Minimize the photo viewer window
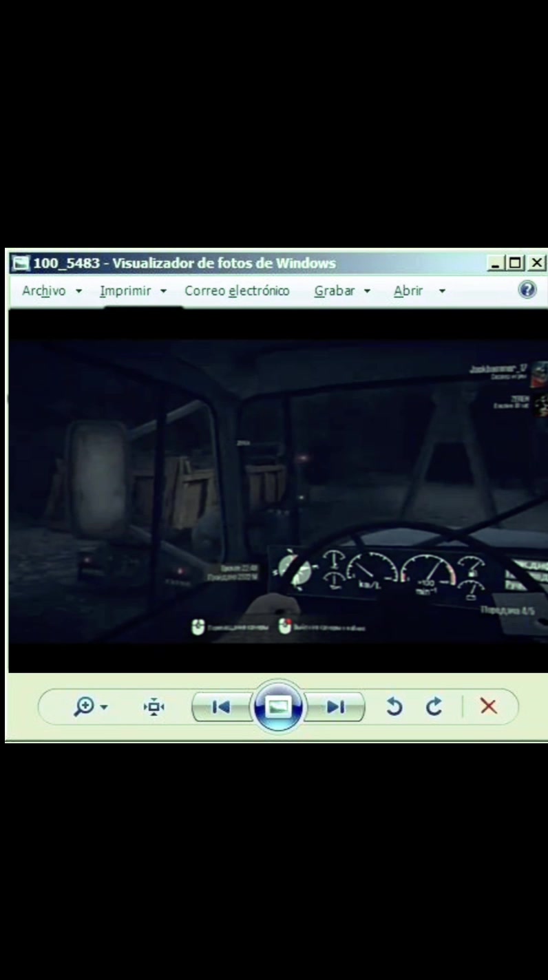 pyautogui.click(x=496, y=263)
